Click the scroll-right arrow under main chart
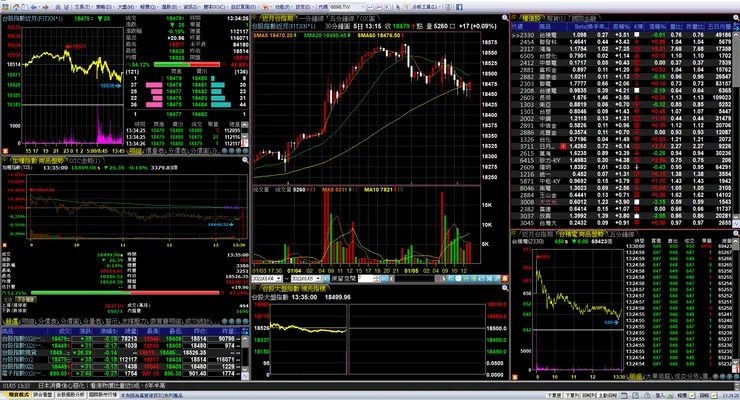The image size is (740, 400). point(443,278)
